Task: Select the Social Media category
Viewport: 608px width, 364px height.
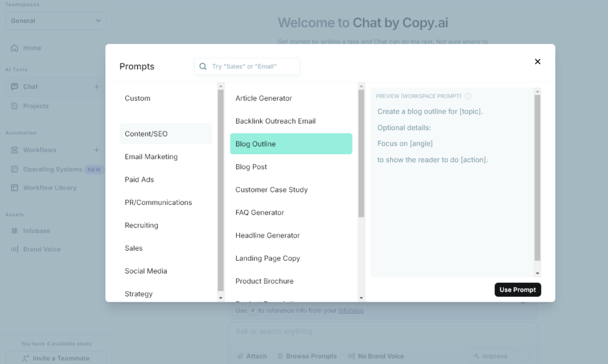Action: click(145, 271)
